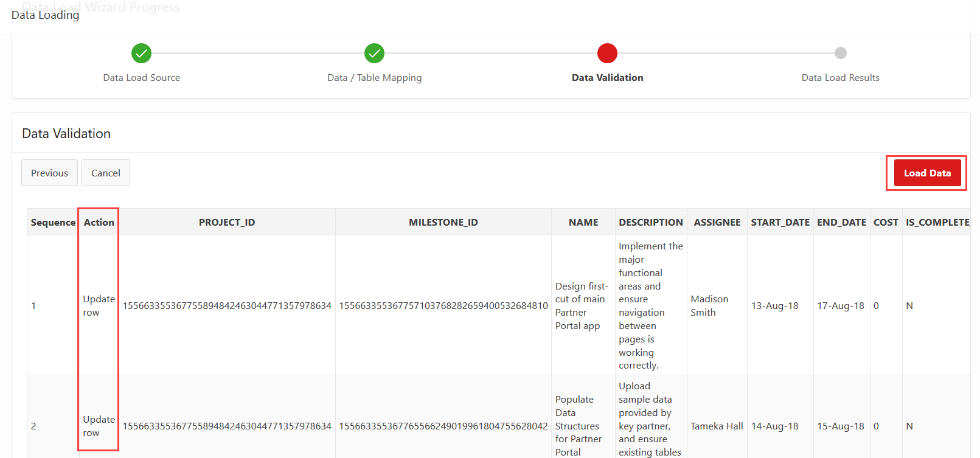Click IS_COMPLETE value N in Madison Smith's row
Image resolution: width=980 pixels, height=458 pixels.
909,306
